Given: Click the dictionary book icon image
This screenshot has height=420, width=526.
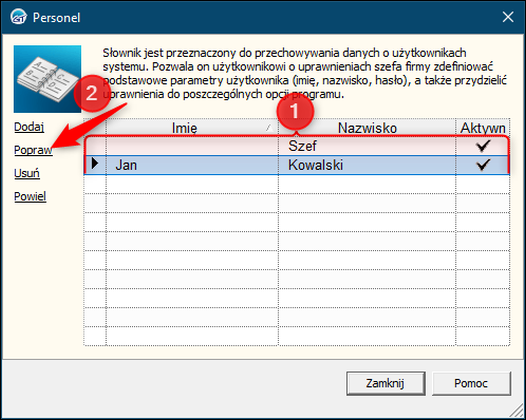Looking at the screenshot, I should (47, 79).
